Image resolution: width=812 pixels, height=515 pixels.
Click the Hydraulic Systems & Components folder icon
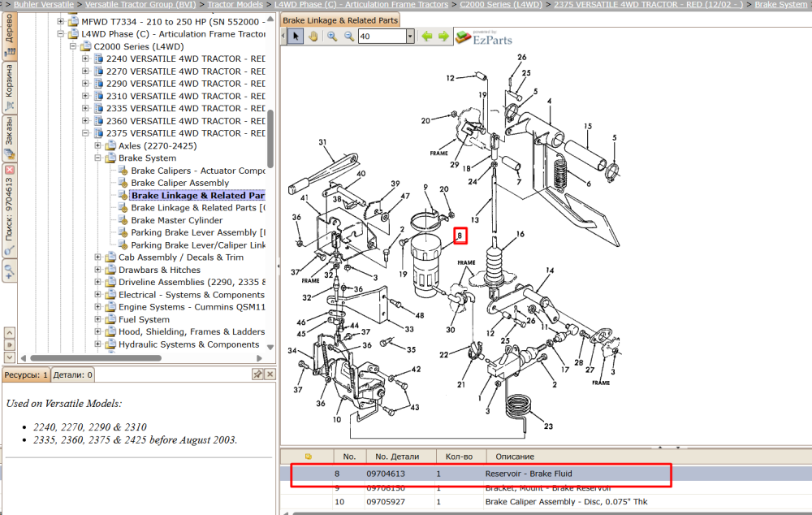110,344
